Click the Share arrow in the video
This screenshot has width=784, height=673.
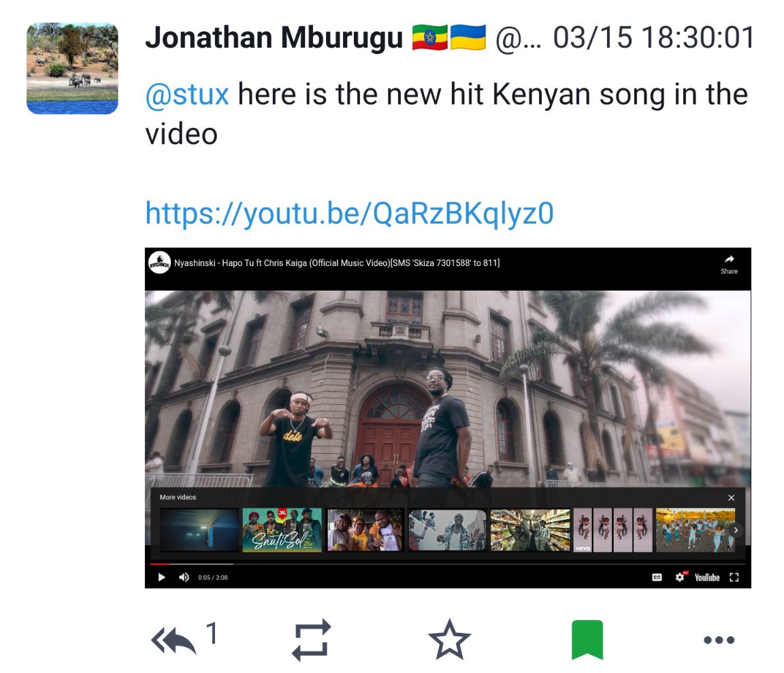click(729, 265)
